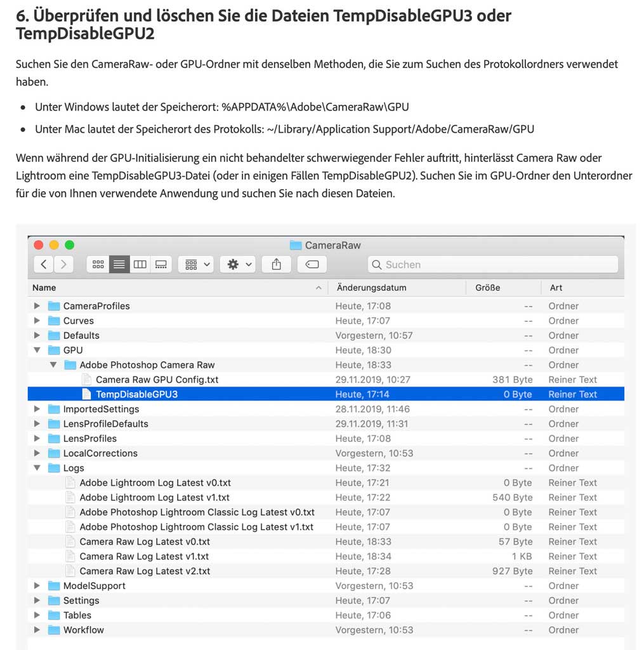
Task: Click the Camera Raw GPU Config.txt file icon
Action: (87, 380)
